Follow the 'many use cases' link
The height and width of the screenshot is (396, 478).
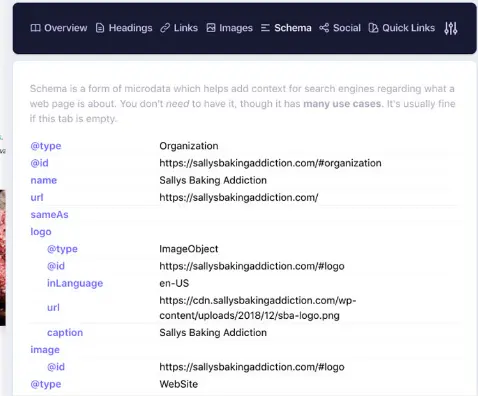(343, 104)
